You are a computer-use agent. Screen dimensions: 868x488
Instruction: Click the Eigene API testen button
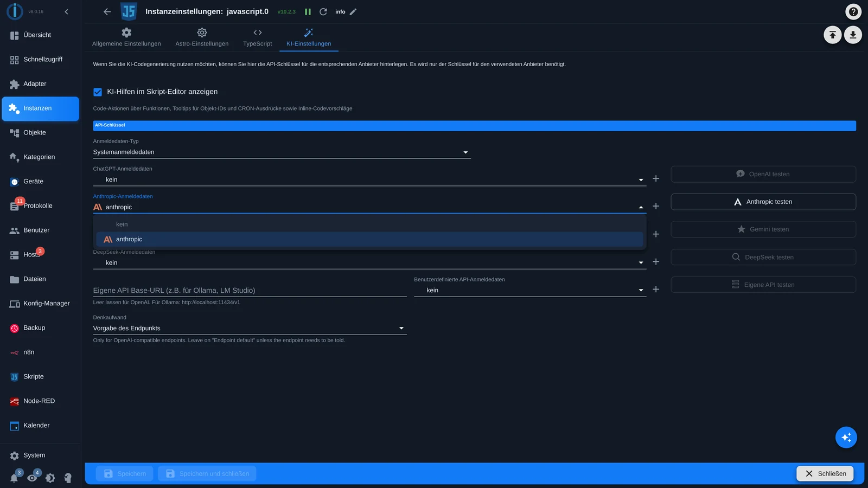pos(763,285)
